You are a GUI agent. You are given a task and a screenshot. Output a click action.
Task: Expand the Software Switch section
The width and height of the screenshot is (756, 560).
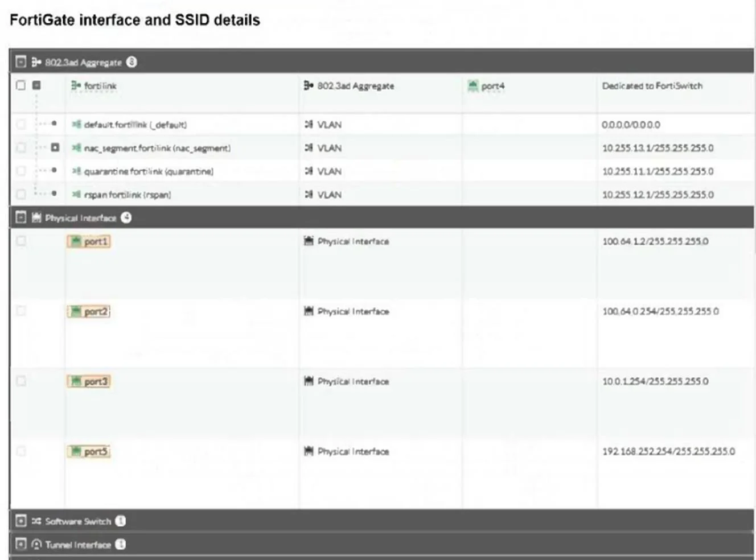click(21, 521)
